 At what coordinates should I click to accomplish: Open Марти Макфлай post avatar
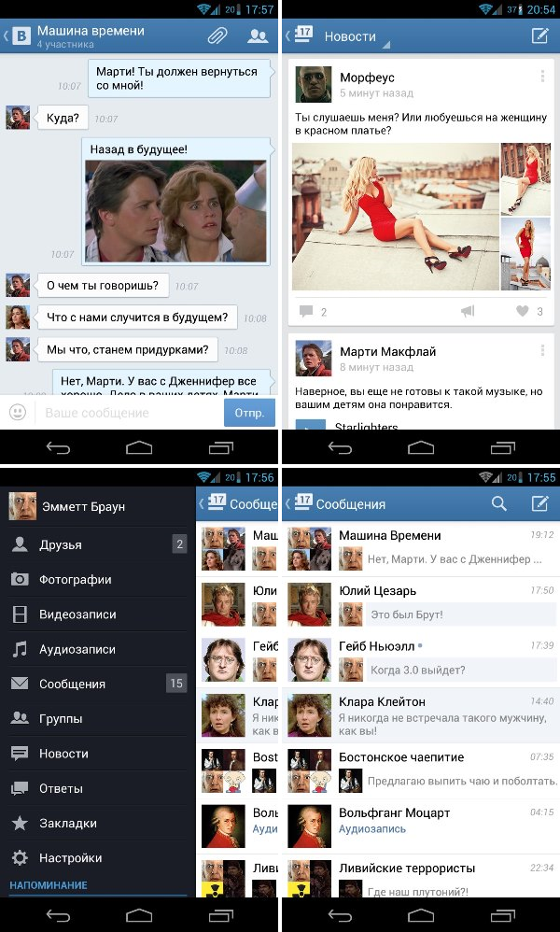coord(313,359)
